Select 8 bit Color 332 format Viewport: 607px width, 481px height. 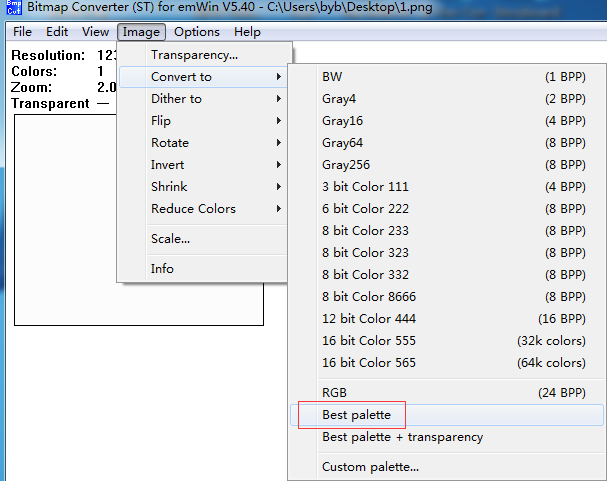click(x=447, y=275)
